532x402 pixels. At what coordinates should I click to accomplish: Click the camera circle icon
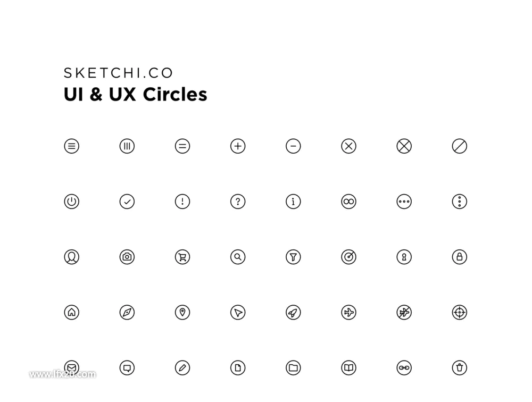pyautogui.click(x=127, y=257)
